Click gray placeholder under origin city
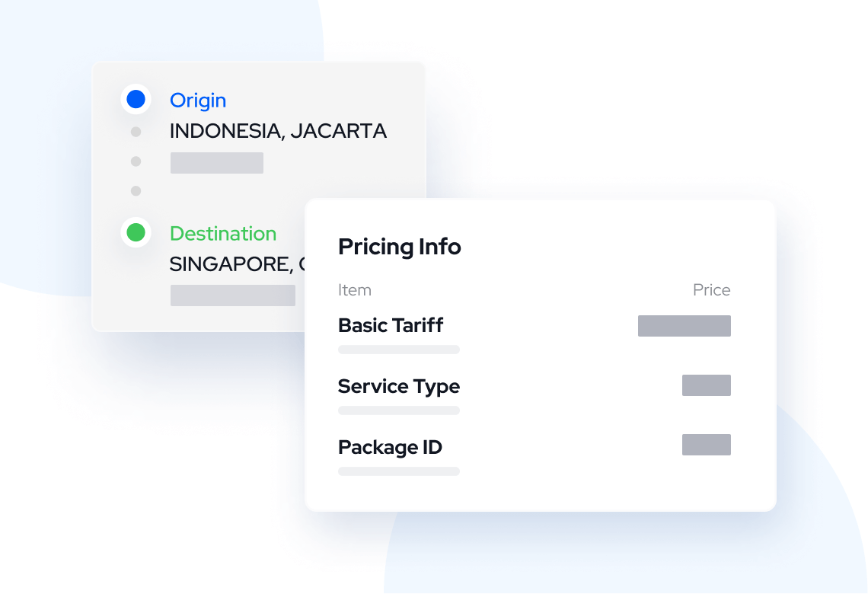The image size is (868, 594). click(216, 163)
